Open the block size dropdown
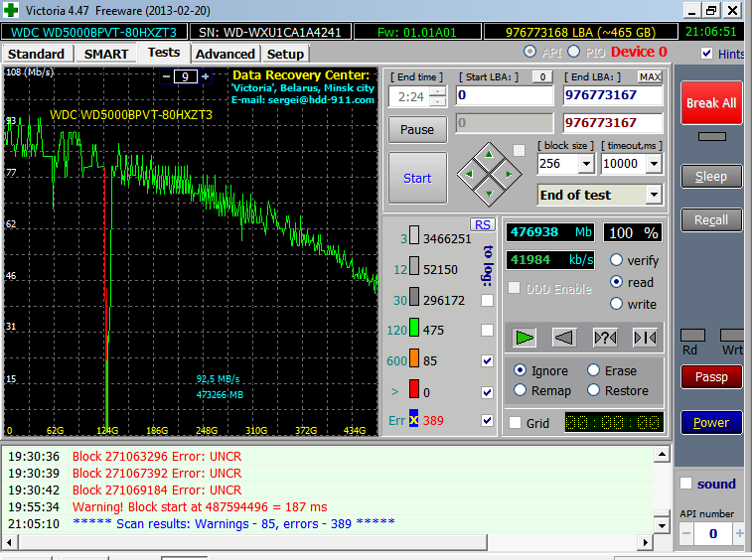The width and height of the screenshot is (752, 560). click(x=585, y=164)
